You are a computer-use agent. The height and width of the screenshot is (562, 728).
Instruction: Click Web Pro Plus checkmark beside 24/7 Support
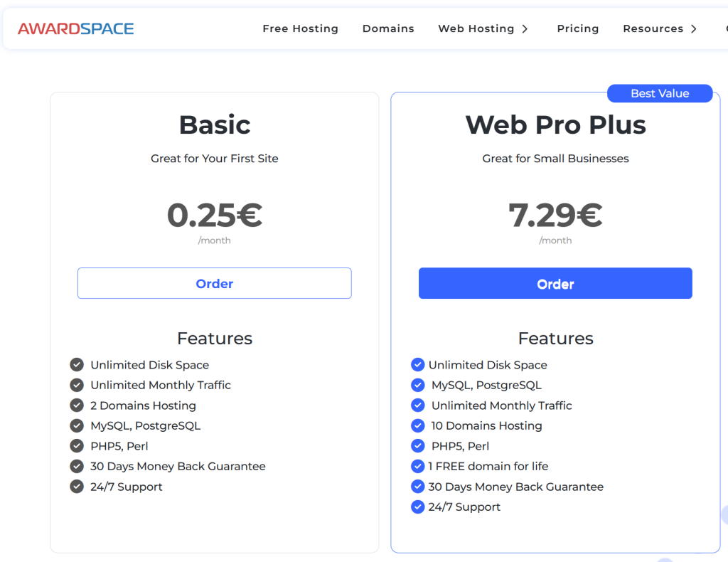pos(418,507)
